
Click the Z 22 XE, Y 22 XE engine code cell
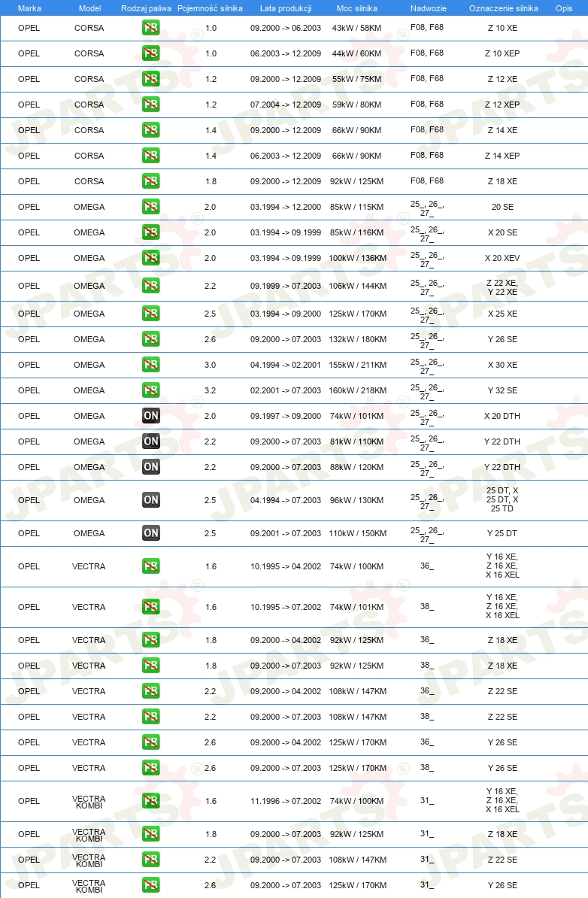click(503, 287)
